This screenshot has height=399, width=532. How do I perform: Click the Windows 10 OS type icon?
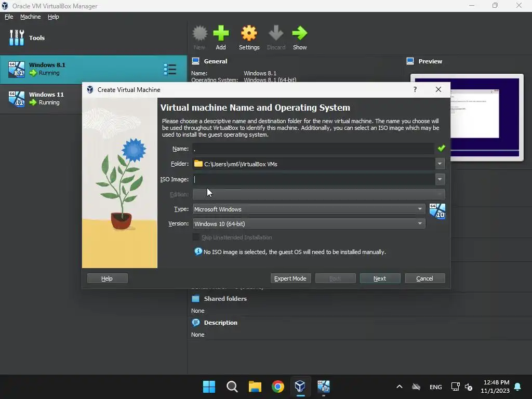[437, 211]
